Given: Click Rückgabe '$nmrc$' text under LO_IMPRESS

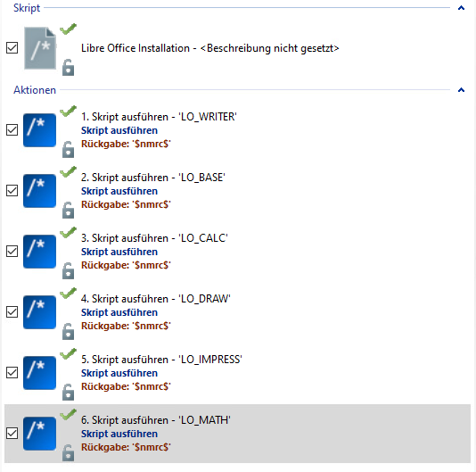Looking at the screenshot, I should click(126, 386).
